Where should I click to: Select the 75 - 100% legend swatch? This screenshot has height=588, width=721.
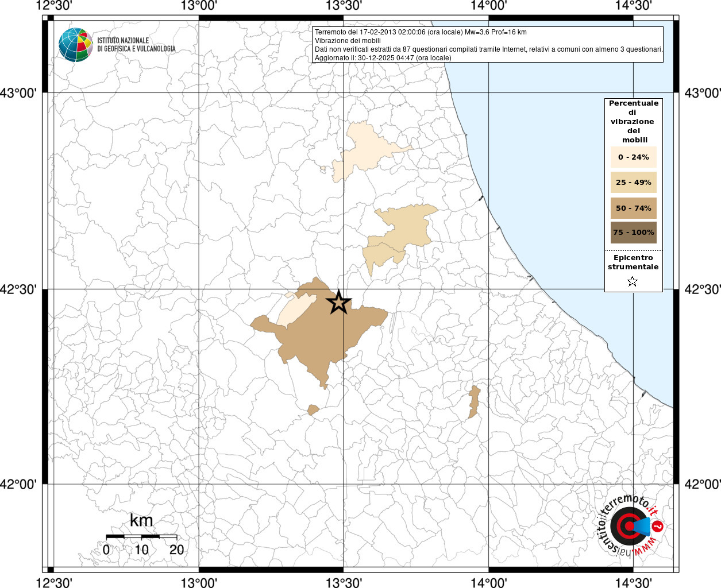[x=634, y=233]
